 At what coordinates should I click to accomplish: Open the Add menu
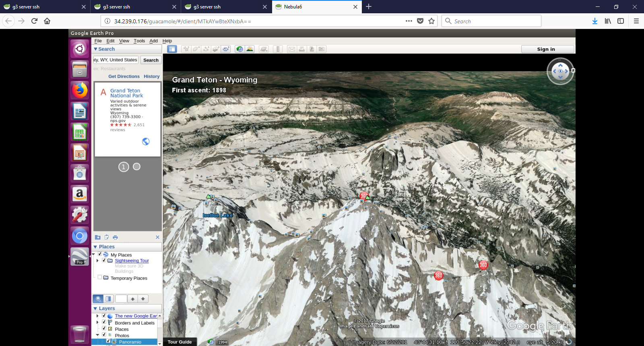tap(153, 41)
